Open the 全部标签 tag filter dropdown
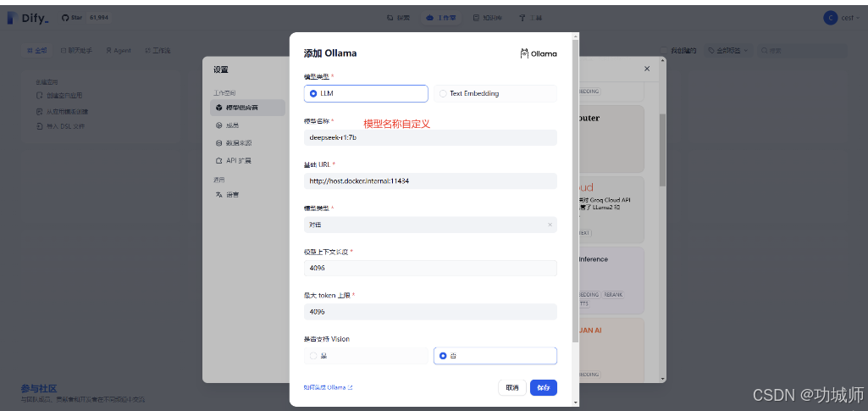The image size is (868, 411). coord(728,50)
